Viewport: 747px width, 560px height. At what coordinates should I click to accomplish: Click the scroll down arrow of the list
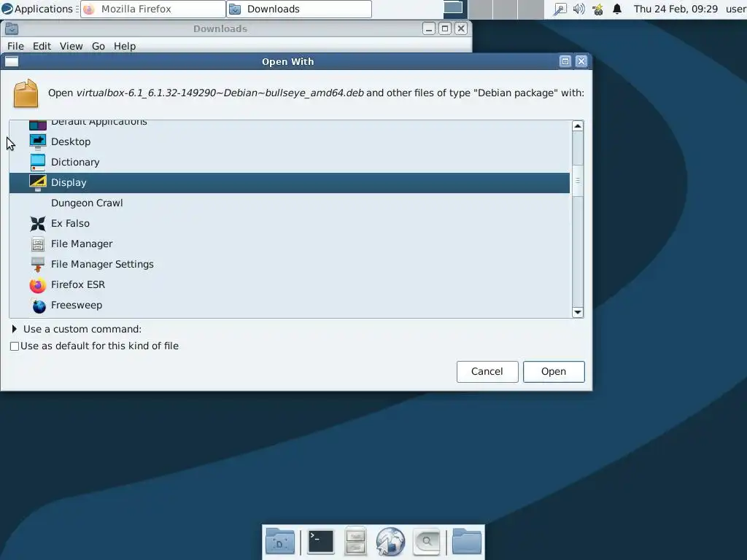pos(578,312)
